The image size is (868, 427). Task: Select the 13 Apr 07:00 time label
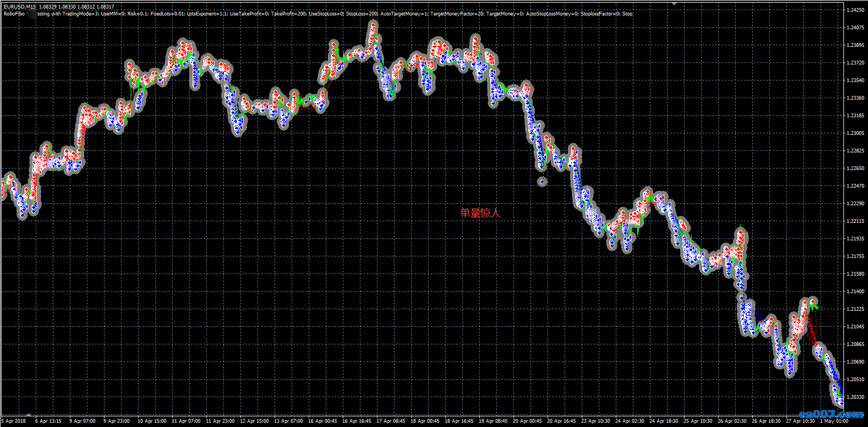(288, 421)
